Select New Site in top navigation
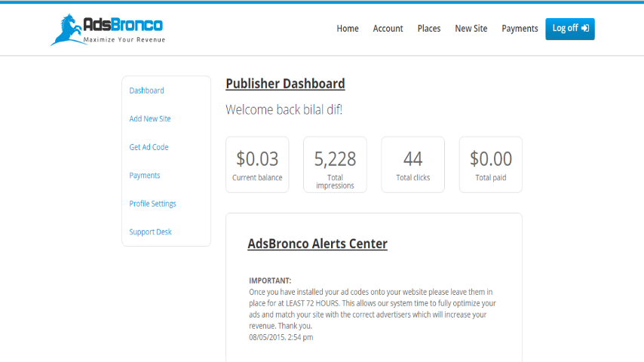 pos(471,29)
